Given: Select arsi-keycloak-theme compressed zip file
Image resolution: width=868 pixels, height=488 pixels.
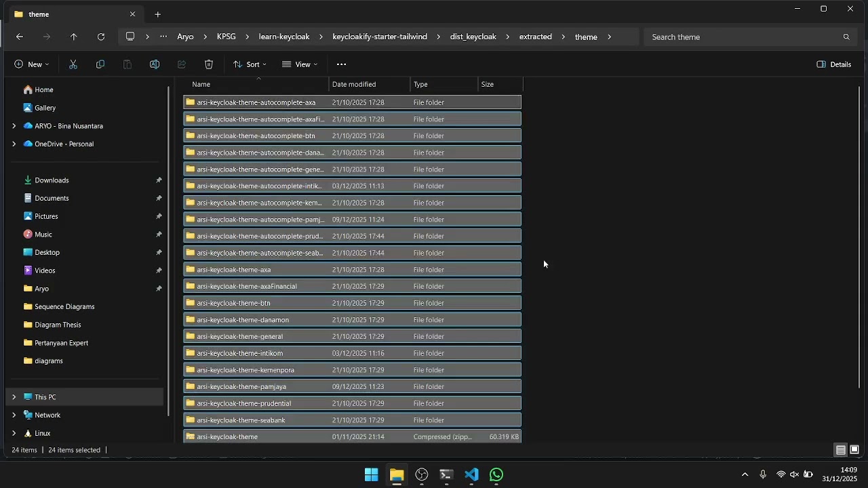Looking at the screenshot, I should pyautogui.click(x=353, y=436).
